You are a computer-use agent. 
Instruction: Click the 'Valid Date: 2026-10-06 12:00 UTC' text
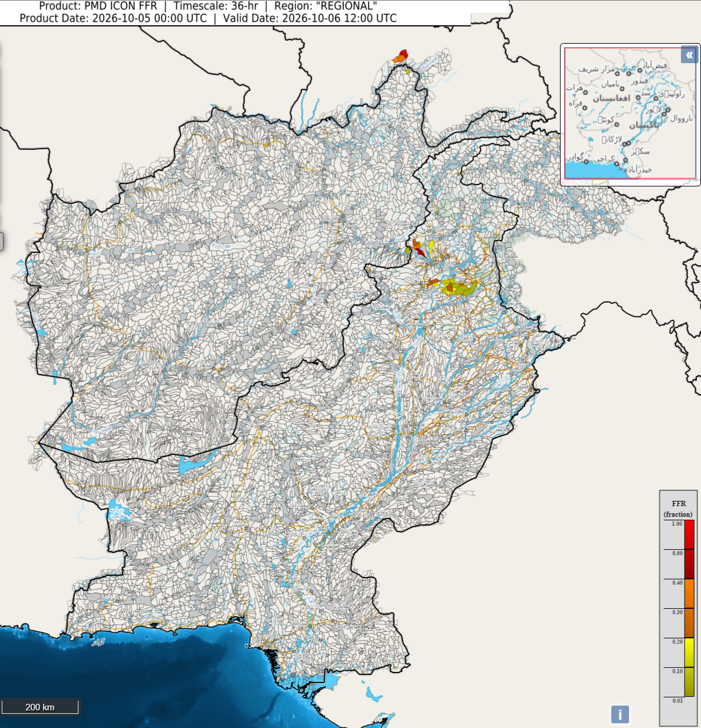tap(310, 18)
